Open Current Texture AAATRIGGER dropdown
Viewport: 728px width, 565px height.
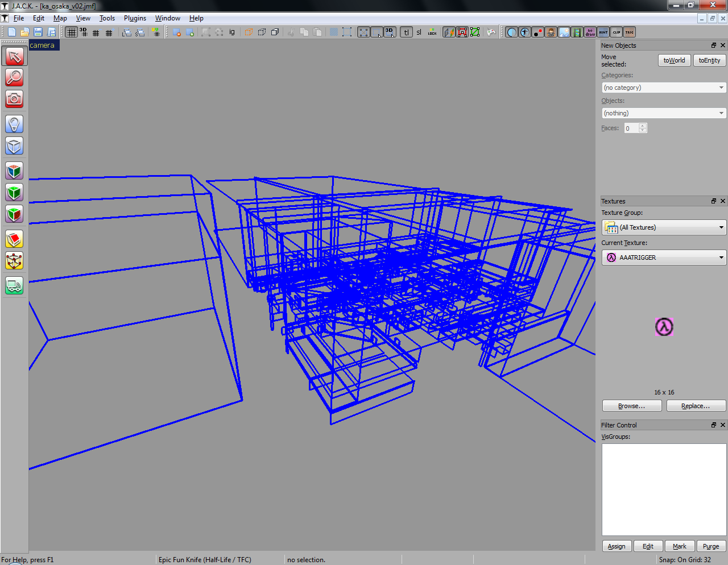point(664,257)
